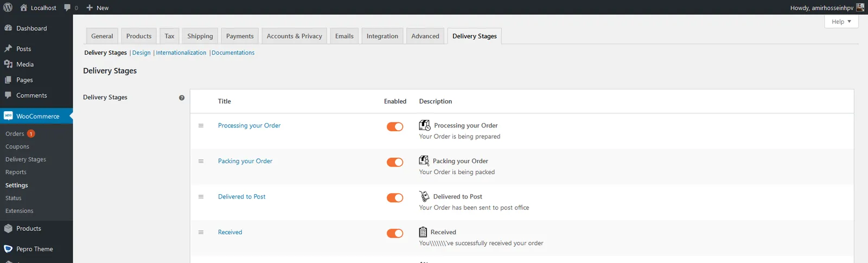This screenshot has height=263, width=868.
Task: Click the Enabled column header
Action: coord(395,101)
